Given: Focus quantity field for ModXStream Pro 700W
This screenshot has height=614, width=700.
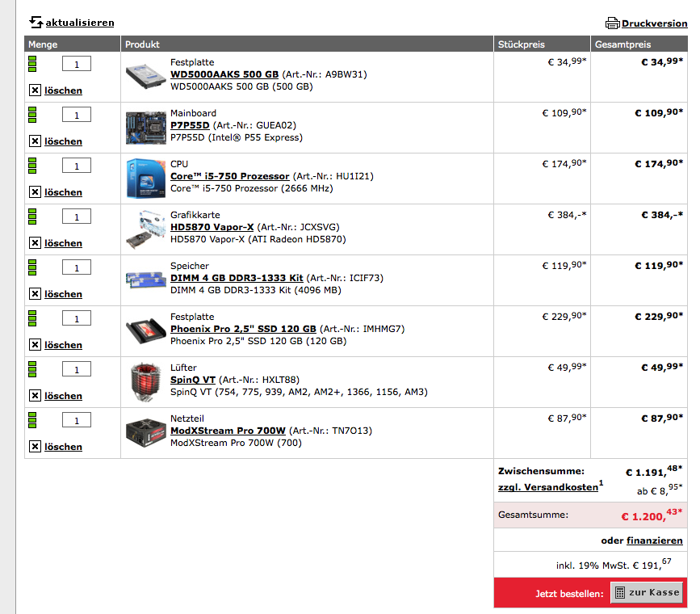Looking at the screenshot, I should (77, 420).
